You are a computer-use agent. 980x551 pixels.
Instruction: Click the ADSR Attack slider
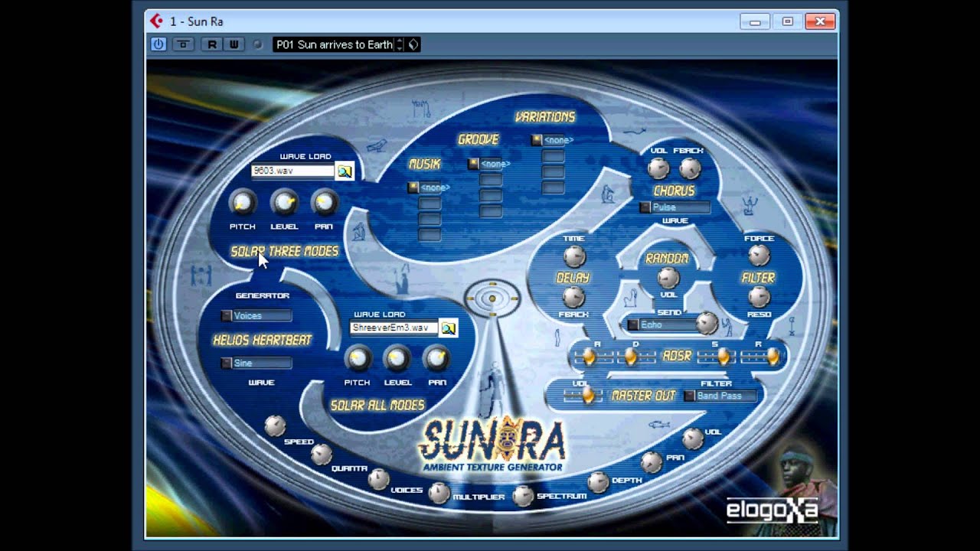tap(593, 357)
